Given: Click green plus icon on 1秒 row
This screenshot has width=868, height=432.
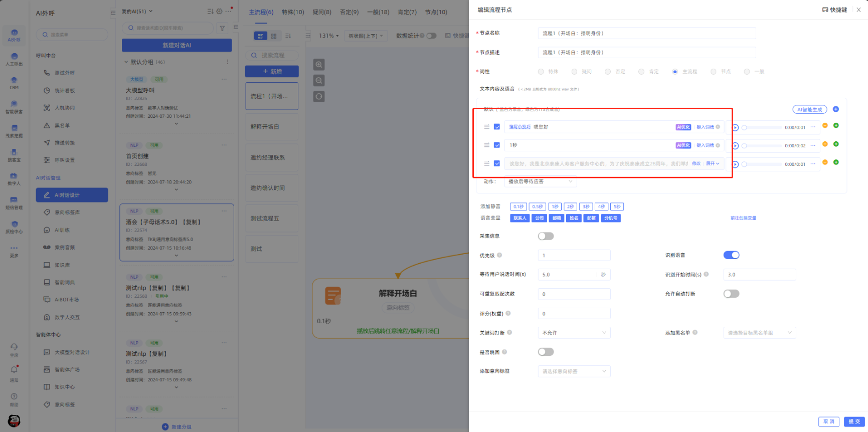Looking at the screenshot, I should point(836,144).
